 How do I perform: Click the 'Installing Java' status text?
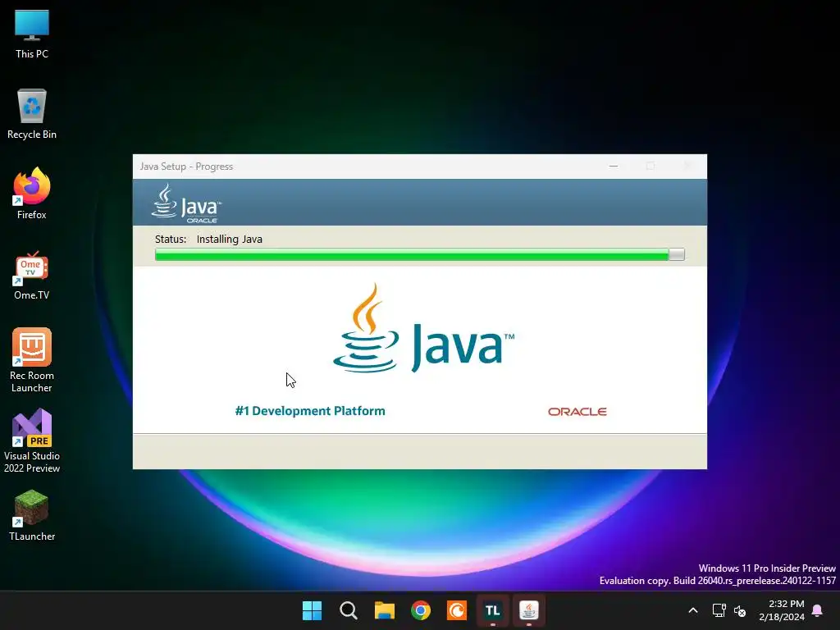pos(230,239)
